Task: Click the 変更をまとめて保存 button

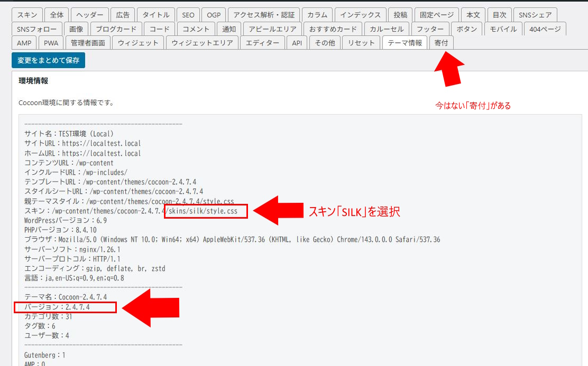Action: click(x=48, y=60)
